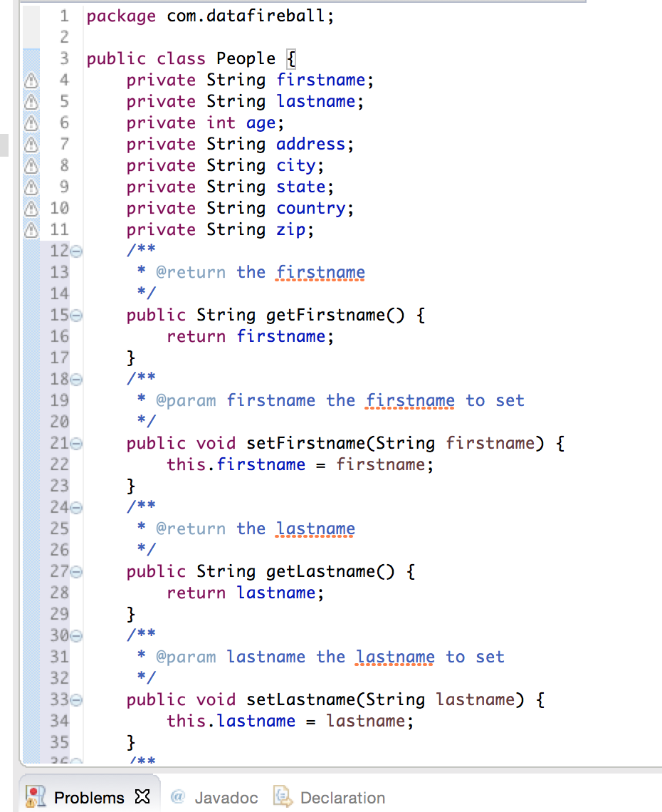Click warning marker on line 10 country
This screenshot has width=662, height=812.
(x=31, y=208)
